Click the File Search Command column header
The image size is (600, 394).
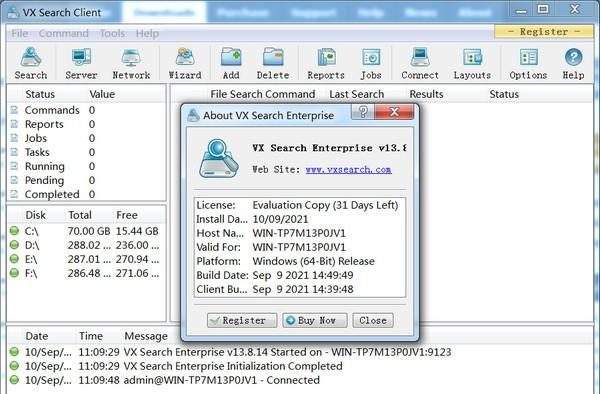[x=263, y=94]
